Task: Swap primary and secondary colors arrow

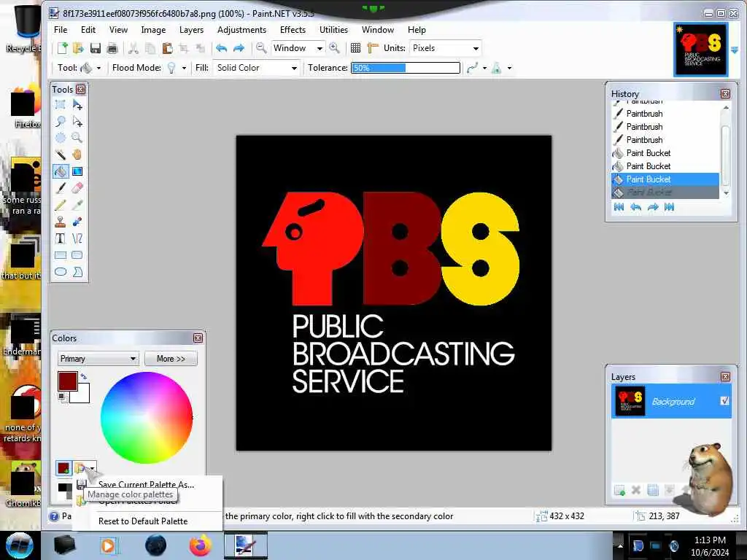Action: [84, 377]
